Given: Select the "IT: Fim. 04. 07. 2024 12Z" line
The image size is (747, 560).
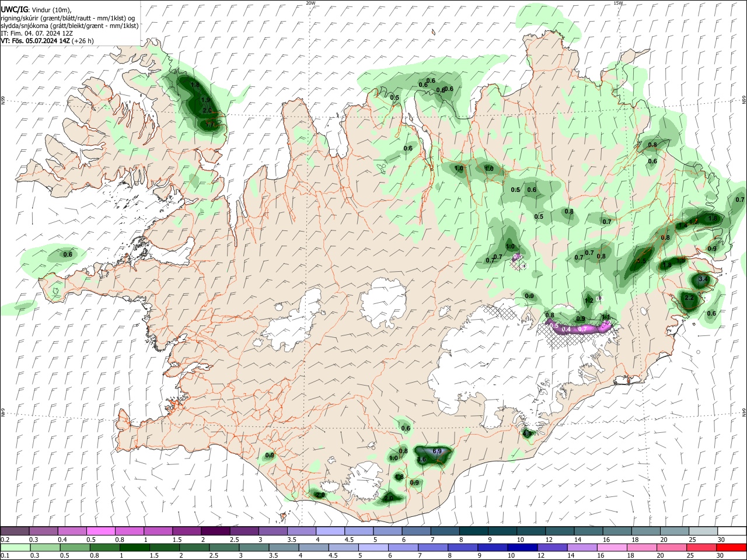Looking at the screenshot, I should point(37,33).
